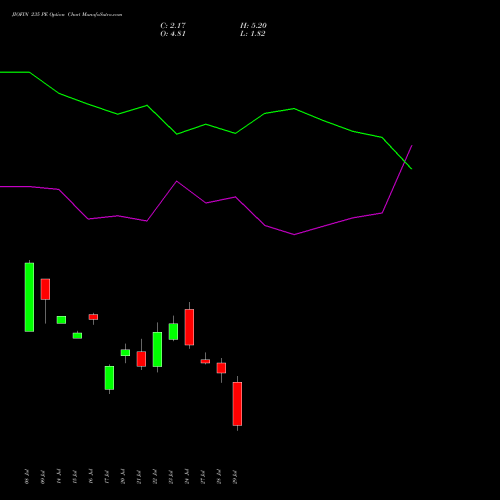Select the red candle for 09 Jul
Image resolution: width=500 pixels, height=500 pixels.
tap(45, 289)
